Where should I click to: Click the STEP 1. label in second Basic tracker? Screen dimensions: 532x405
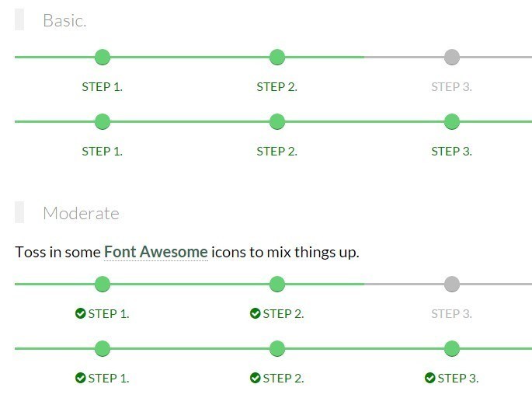(102, 152)
